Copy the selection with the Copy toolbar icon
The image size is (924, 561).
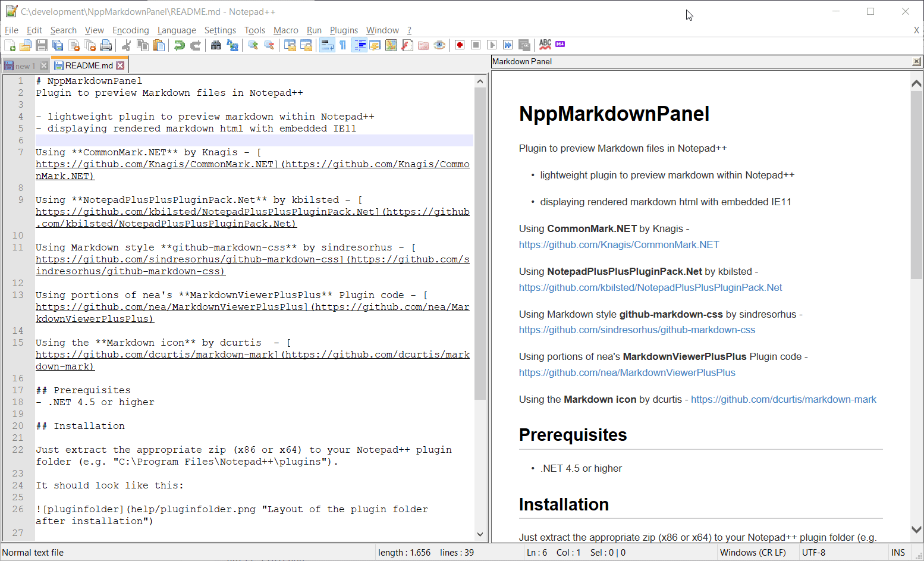(x=143, y=45)
